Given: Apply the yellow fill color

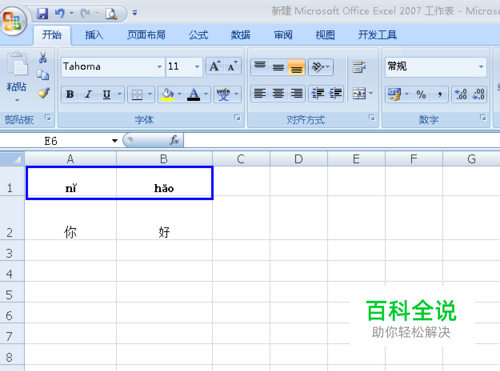Looking at the screenshot, I should (167, 94).
